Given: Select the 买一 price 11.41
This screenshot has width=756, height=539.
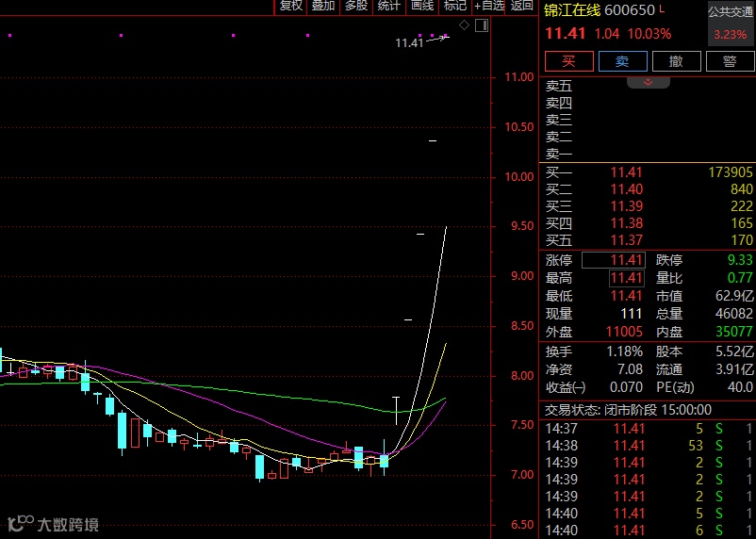Looking at the screenshot, I should (x=626, y=172).
